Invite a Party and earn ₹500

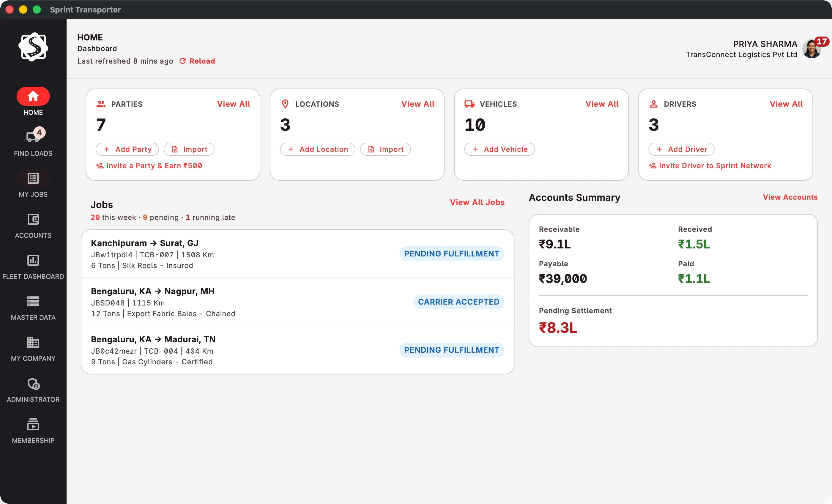(x=149, y=166)
